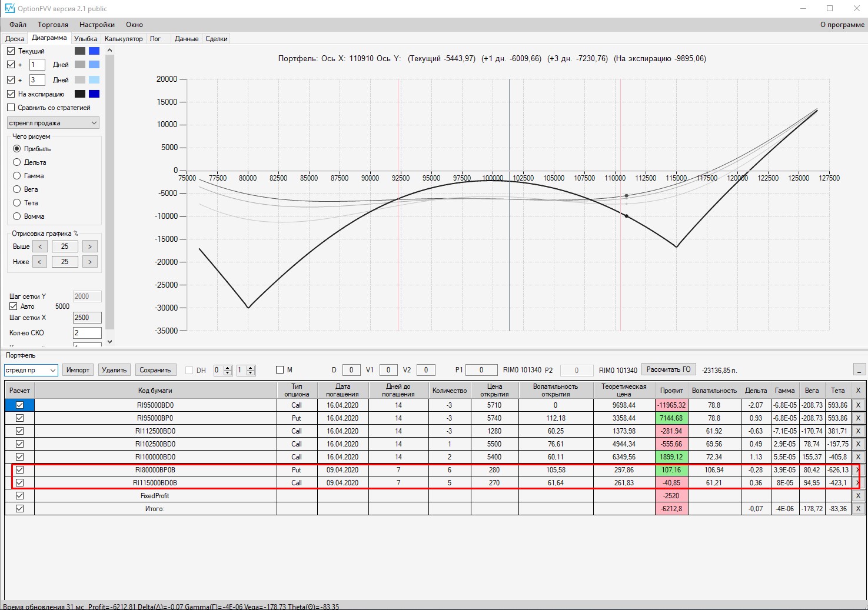Image resolution: width=868 pixels, height=610 pixels.
Task: Click the Удалить button
Action: click(114, 370)
